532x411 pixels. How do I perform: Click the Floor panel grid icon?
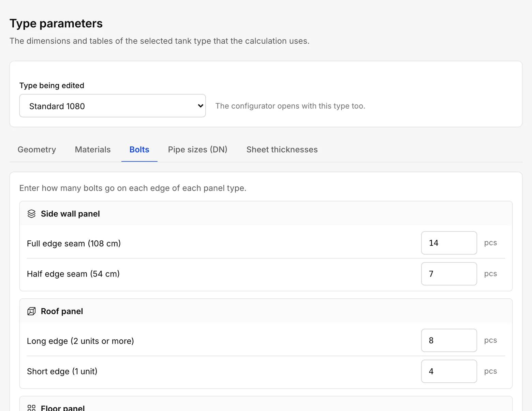coord(31,408)
